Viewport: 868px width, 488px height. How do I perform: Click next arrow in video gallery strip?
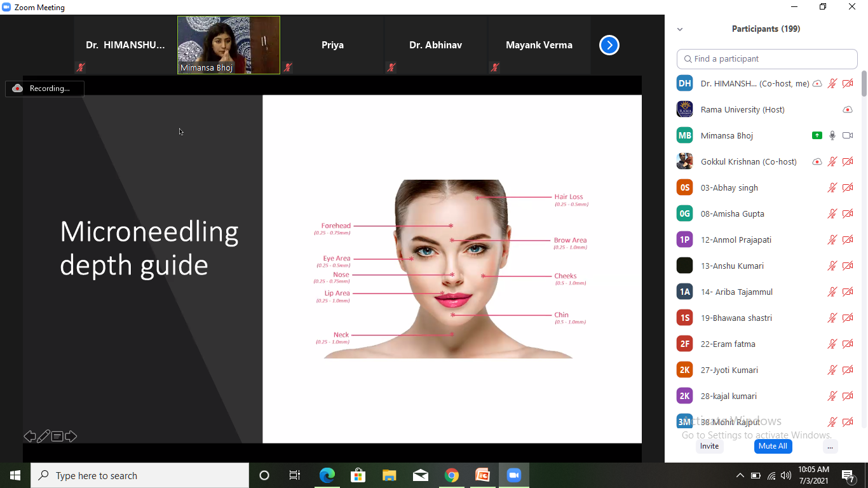click(x=609, y=45)
